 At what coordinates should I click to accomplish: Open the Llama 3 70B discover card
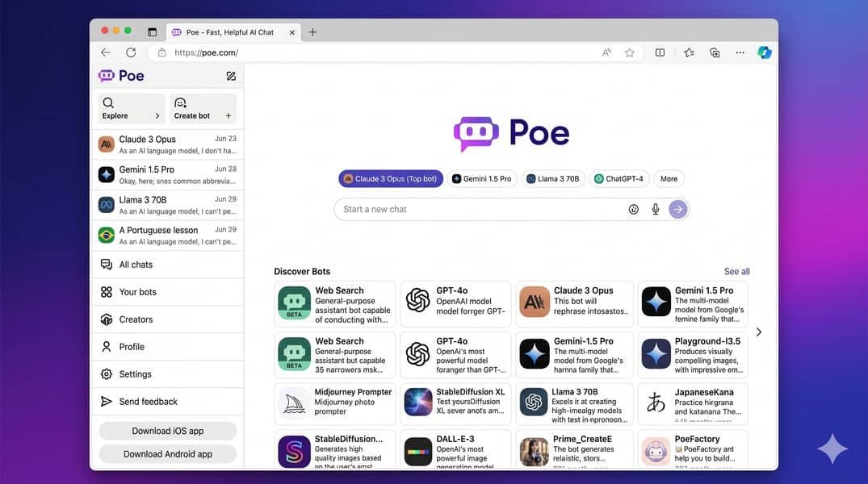[574, 404]
